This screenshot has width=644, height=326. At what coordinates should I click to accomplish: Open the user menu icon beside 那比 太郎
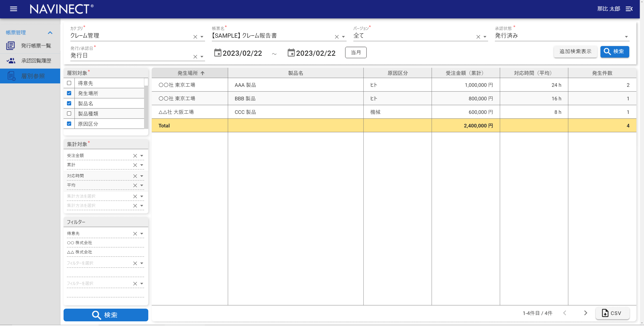tap(629, 9)
